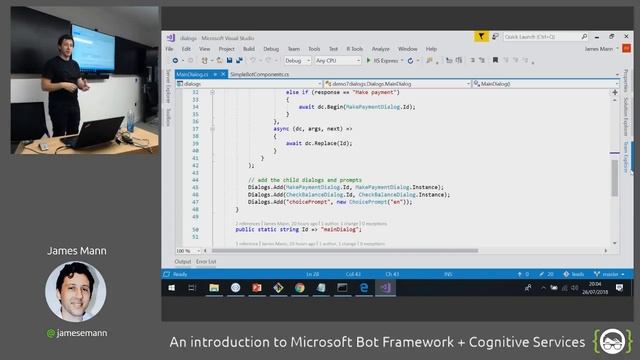This screenshot has height=360, width=640.
Task: Open the Tools menu
Action: point(314,49)
